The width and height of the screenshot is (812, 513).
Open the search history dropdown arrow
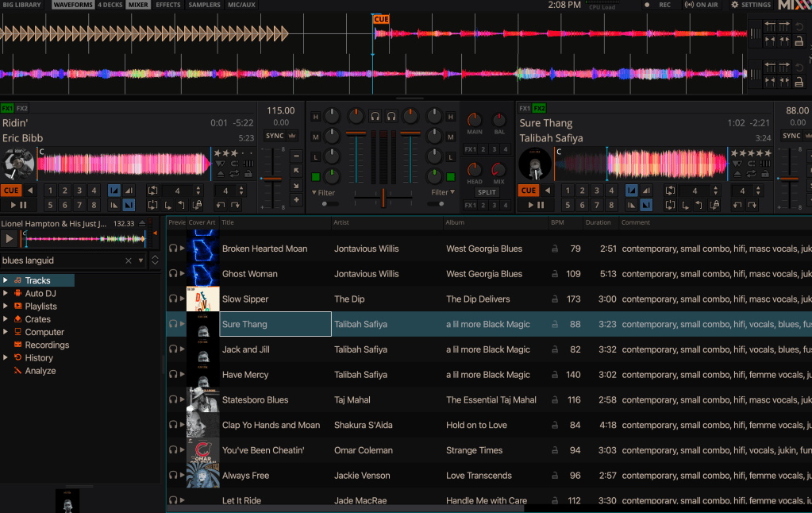click(x=141, y=260)
